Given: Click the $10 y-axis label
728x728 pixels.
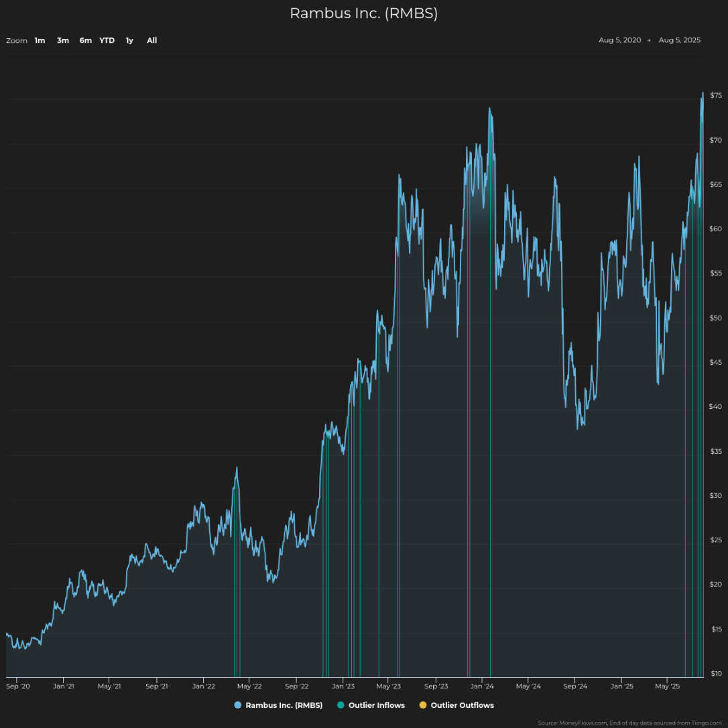Looking at the screenshot, I should coord(716,674).
